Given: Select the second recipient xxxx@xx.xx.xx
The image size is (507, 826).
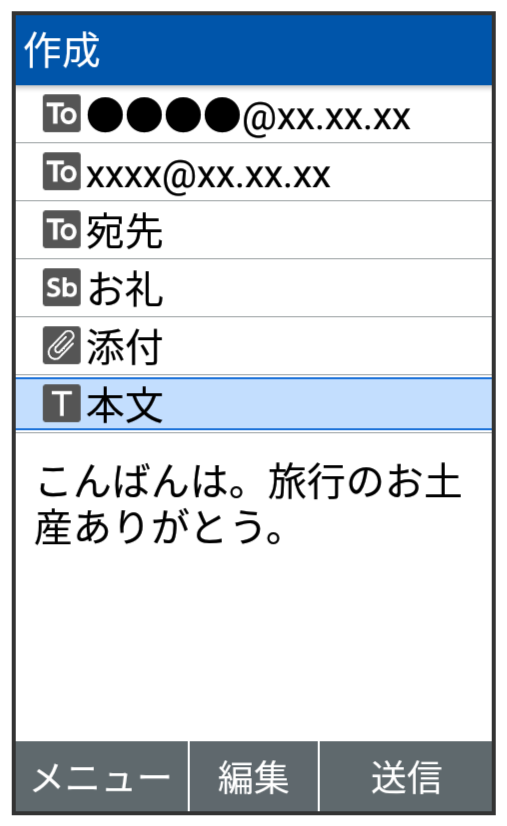Looking at the screenshot, I should point(254,172).
